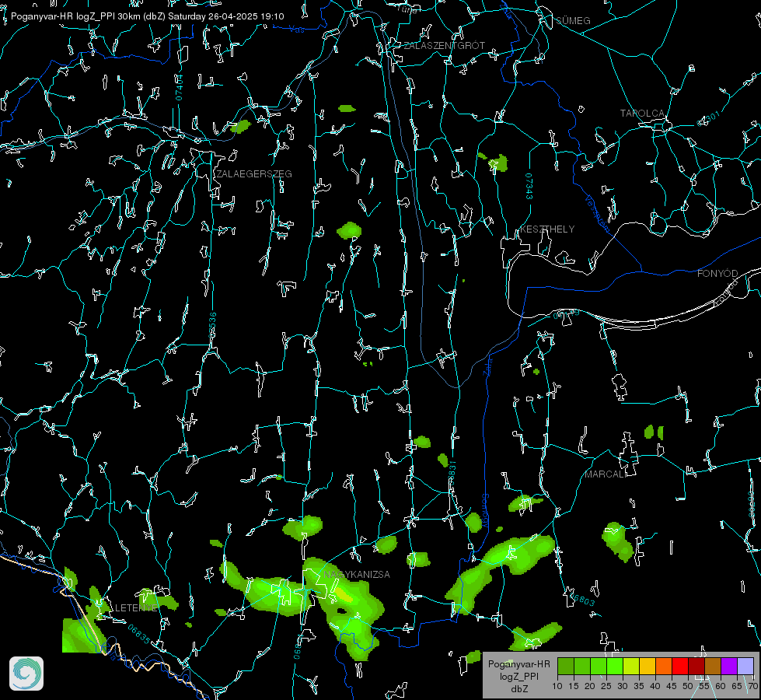The width and height of the screenshot is (761, 700).
Task: Select the bright green 25–30 dBZ legend swatch
Action: point(615,667)
